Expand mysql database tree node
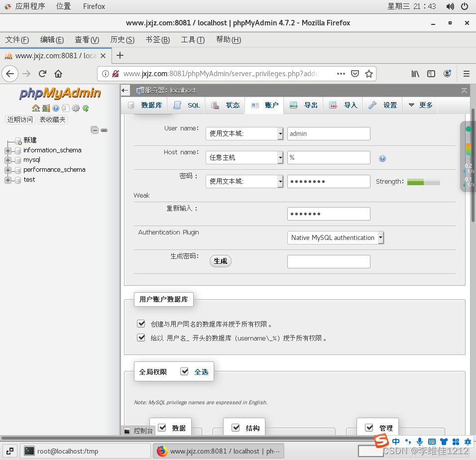 [x=8, y=160]
